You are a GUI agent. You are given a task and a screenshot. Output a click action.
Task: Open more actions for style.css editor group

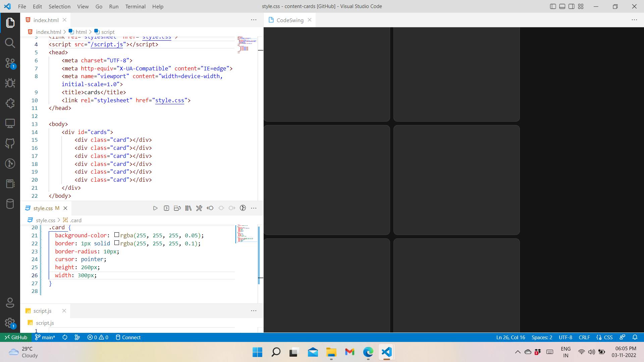(254, 208)
